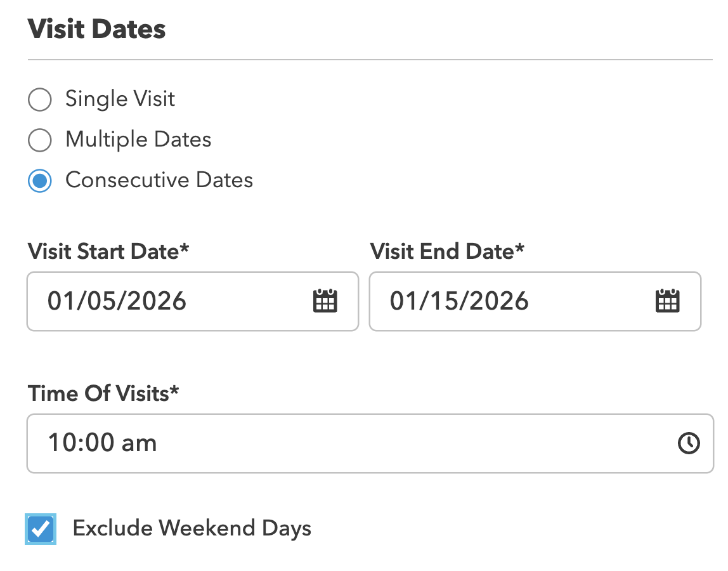
Task: Click the 'Time Of Visits*' field label
Action: (x=103, y=393)
